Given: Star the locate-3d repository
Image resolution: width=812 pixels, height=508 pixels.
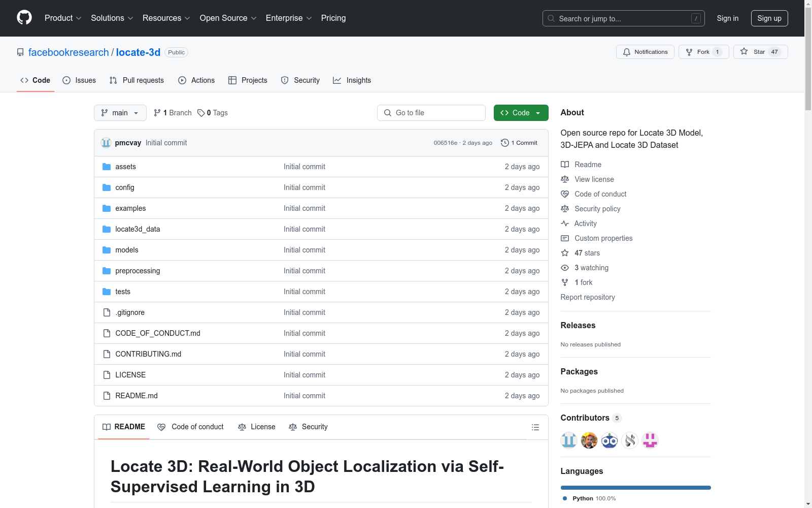Looking at the screenshot, I should tap(760, 52).
